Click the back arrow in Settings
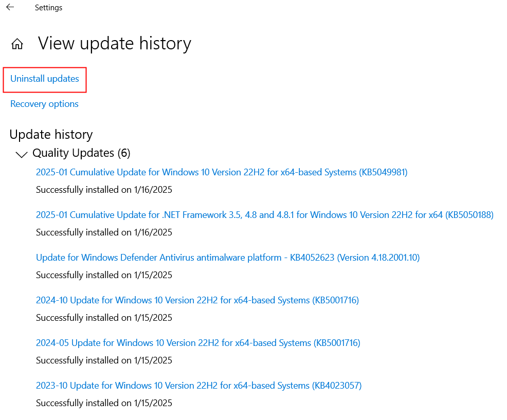 pyautogui.click(x=9, y=7)
